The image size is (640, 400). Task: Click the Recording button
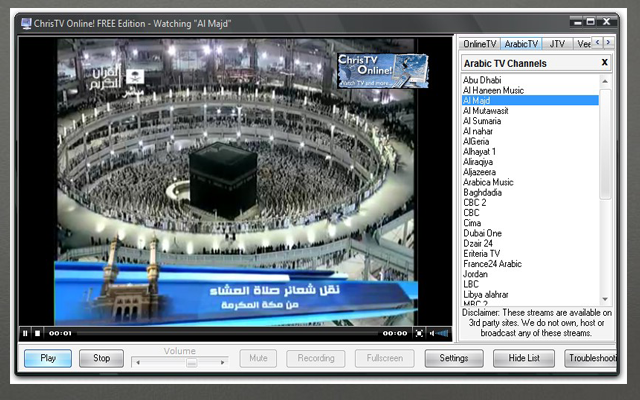tap(316, 358)
